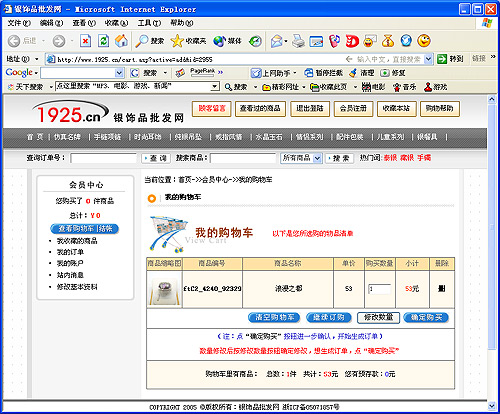Image resolution: width=500 pixels, height=414 pixels.
Task: Click the green Go arrow button
Action: point(442,59)
